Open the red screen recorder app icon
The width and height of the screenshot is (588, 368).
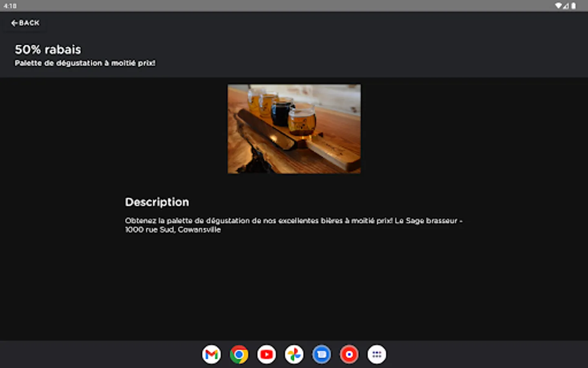[349, 355]
